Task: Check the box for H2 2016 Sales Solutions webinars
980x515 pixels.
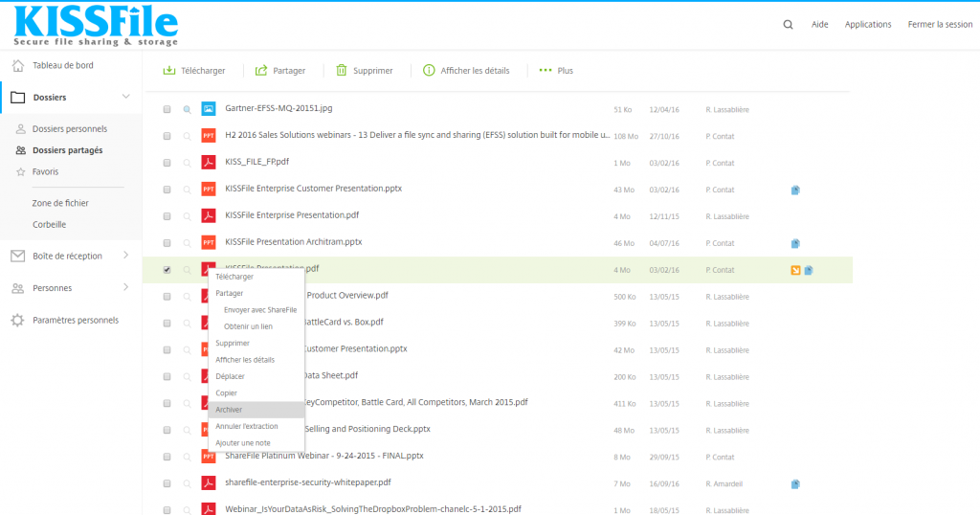Action: pos(167,136)
